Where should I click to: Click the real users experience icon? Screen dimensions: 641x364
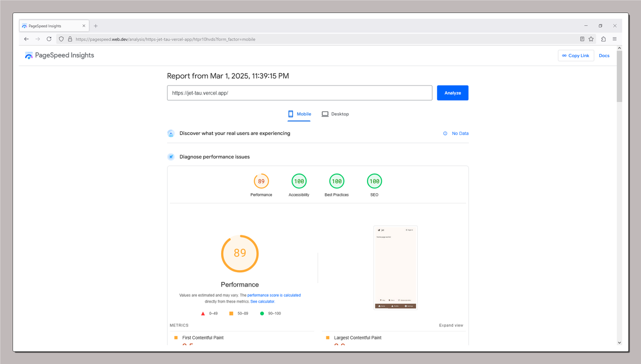(170, 133)
